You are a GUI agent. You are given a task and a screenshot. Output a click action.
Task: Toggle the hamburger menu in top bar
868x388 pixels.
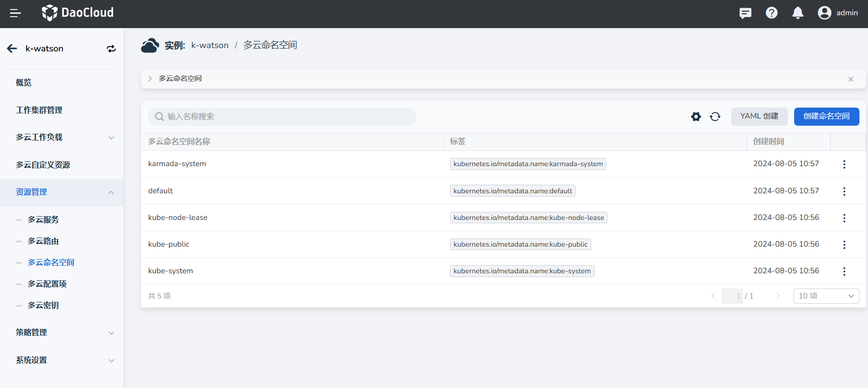pyautogui.click(x=15, y=13)
